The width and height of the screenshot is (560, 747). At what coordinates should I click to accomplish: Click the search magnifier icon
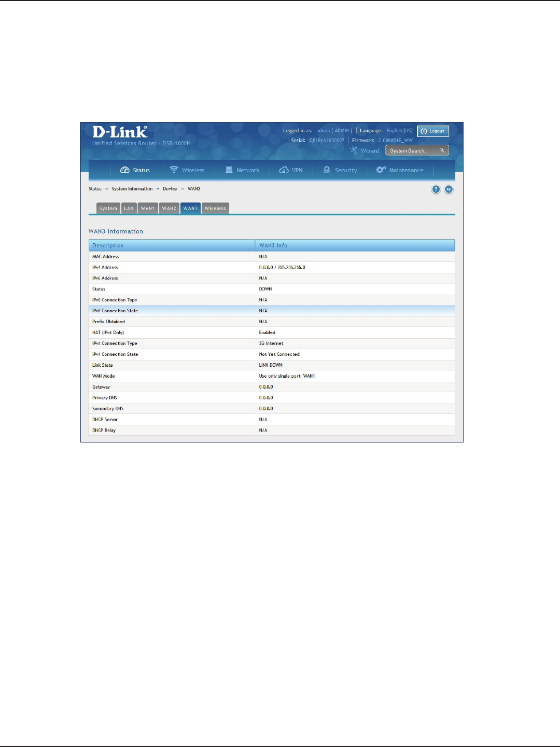(442, 150)
